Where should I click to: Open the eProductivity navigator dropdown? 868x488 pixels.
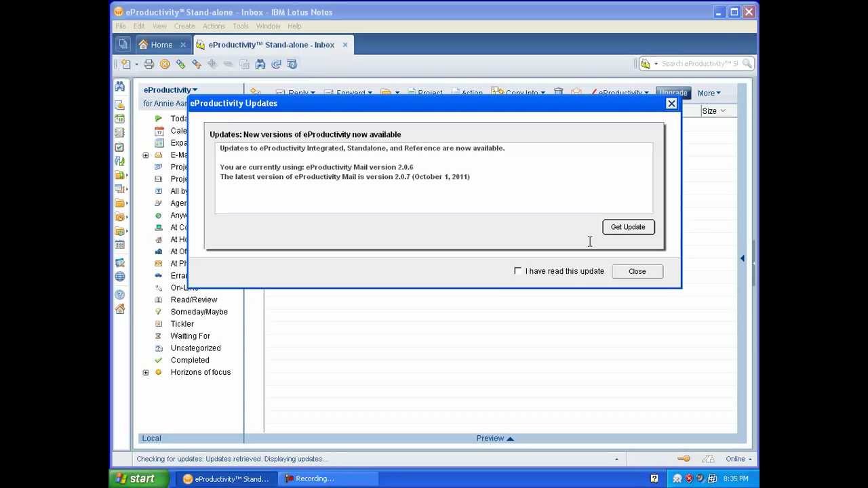tap(170, 90)
